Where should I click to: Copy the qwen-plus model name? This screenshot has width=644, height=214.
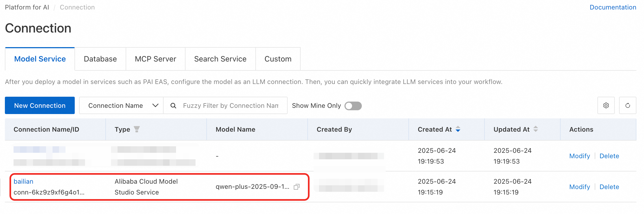click(297, 187)
